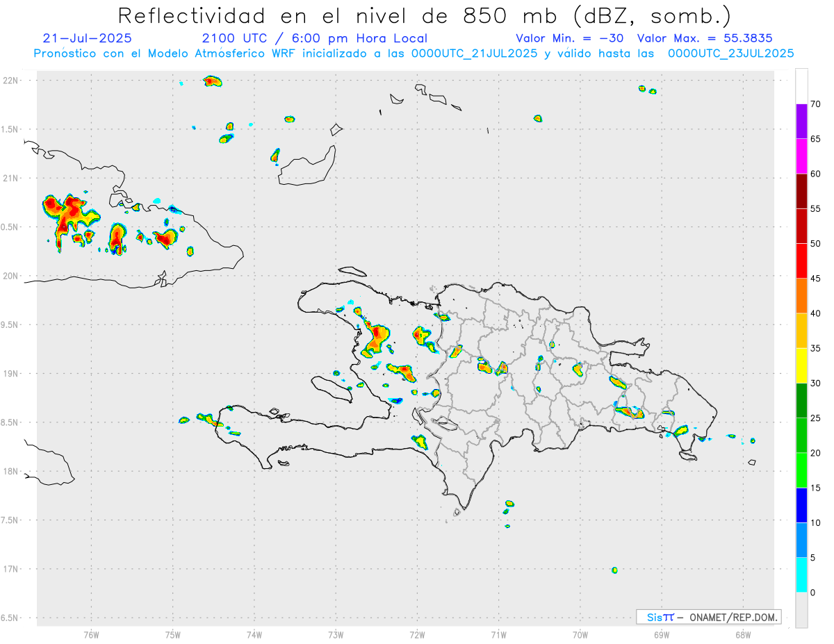Click the '22N' latitude label

(10, 81)
